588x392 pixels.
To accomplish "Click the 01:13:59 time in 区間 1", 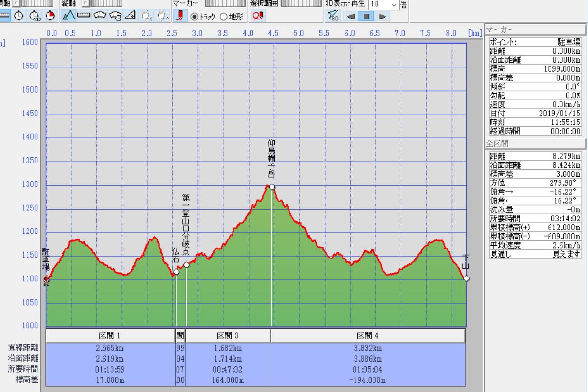I will (x=110, y=369).
